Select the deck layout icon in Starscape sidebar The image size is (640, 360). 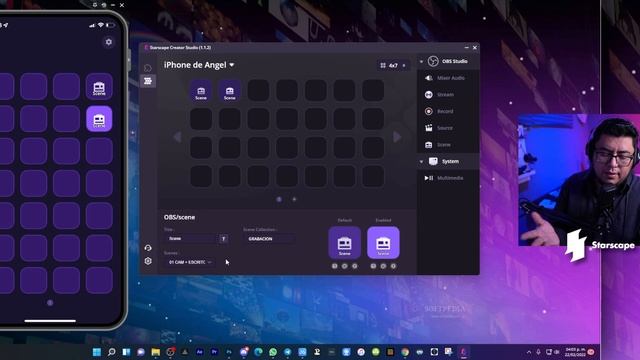pyautogui.click(x=148, y=81)
